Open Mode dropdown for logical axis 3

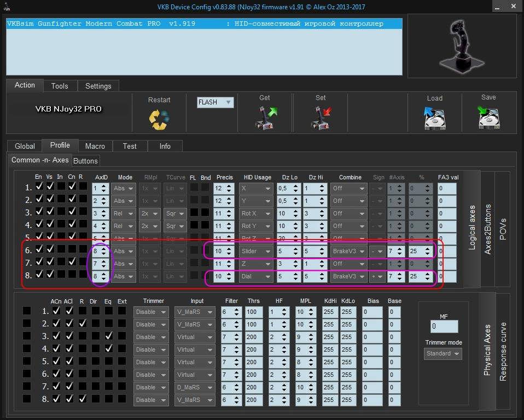click(123, 213)
